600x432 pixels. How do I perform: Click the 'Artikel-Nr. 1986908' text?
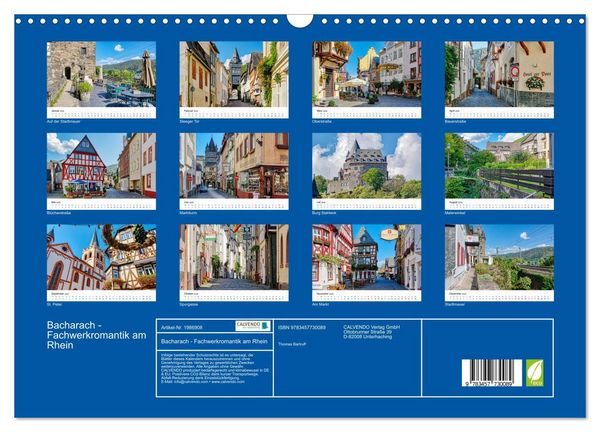182,328
